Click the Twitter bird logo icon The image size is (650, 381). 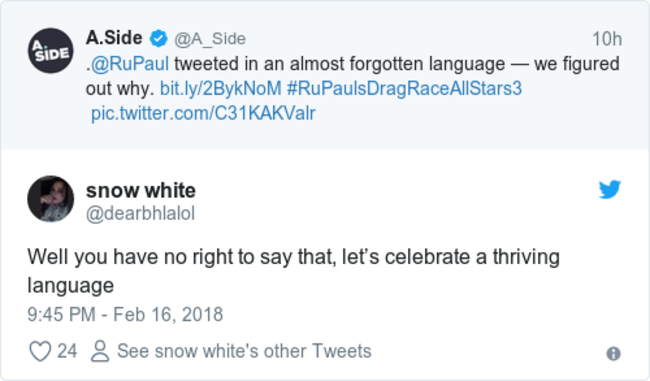click(x=609, y=189)
